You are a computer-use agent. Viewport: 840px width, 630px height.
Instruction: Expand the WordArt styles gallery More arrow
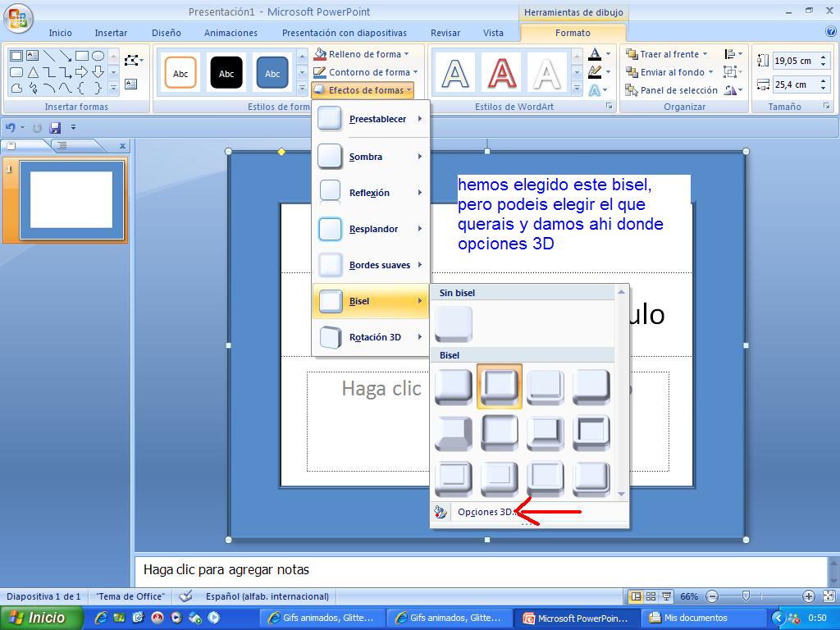pyautogui.click(x=577, y=89)
